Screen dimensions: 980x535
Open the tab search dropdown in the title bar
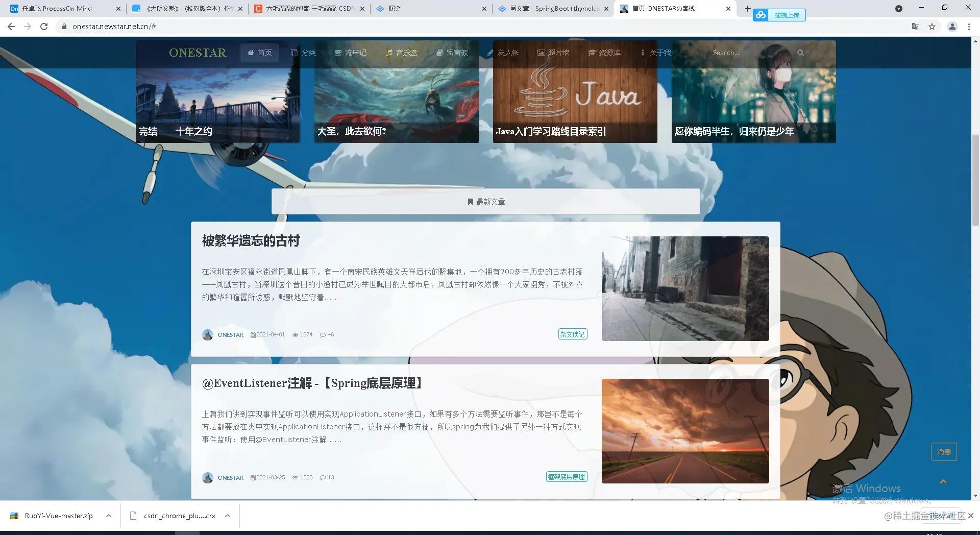[899, 9]
